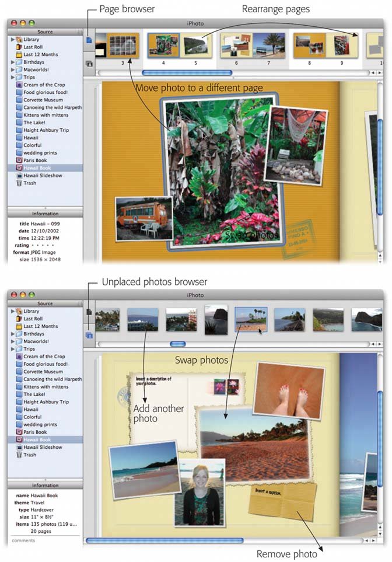
Task: Select Last 12 Months in the top window
Action: [x=40, y=54]
